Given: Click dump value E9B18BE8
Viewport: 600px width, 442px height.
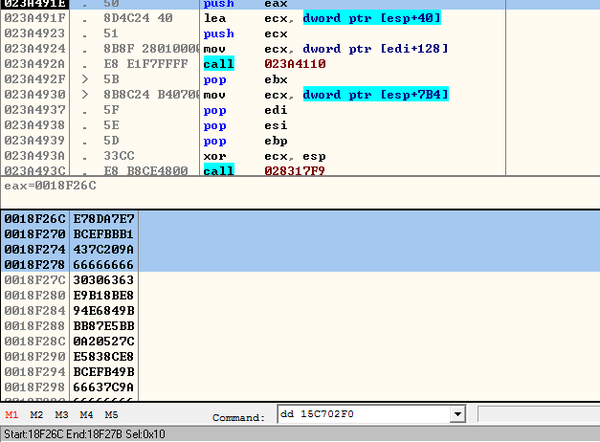Looking at the screenshot, I should click(x=104, y=295).
